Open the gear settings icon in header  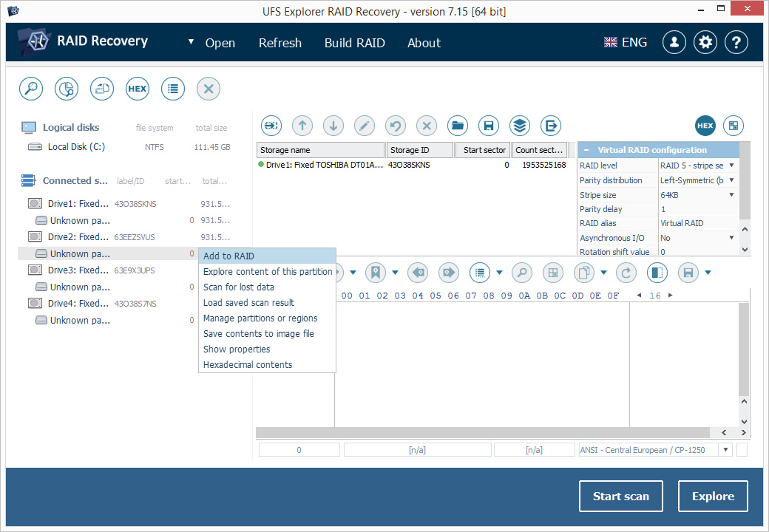click(706, 42)
